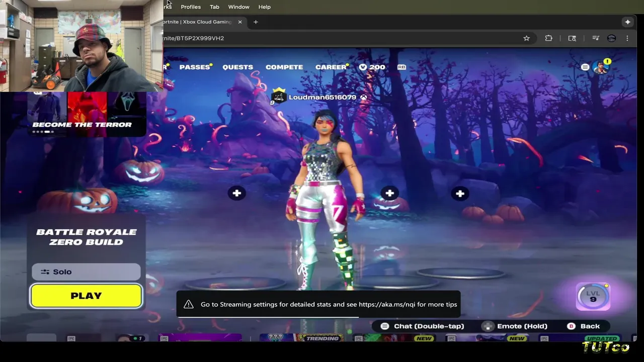Open the tab search icon in the toolbar

pos(572,38)
